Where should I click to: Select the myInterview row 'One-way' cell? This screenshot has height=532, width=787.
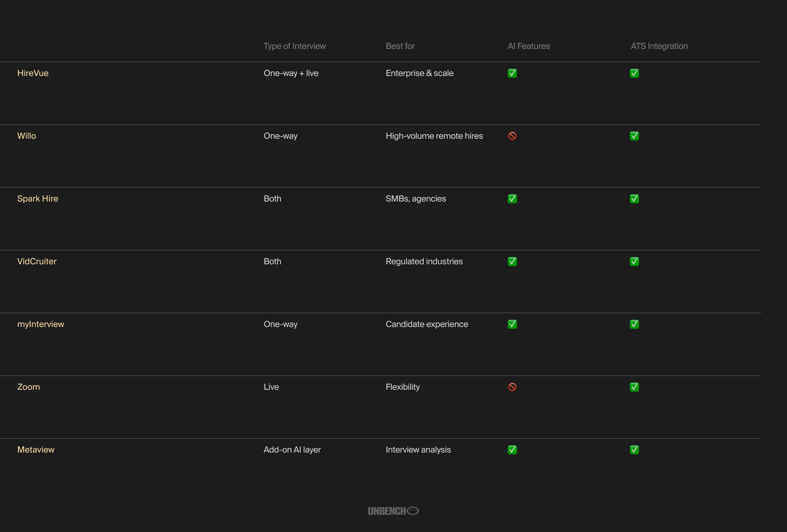[x=280, y=324]
